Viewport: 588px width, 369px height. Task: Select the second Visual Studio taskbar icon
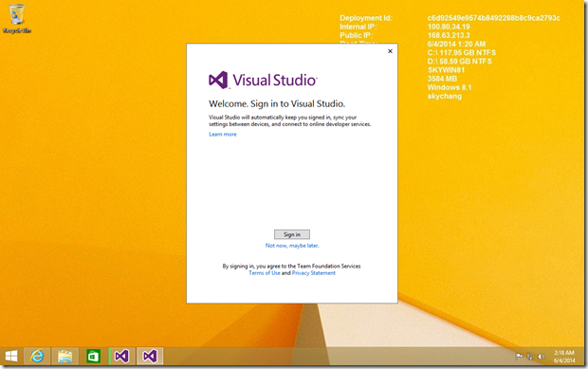[x=150, y=356]
